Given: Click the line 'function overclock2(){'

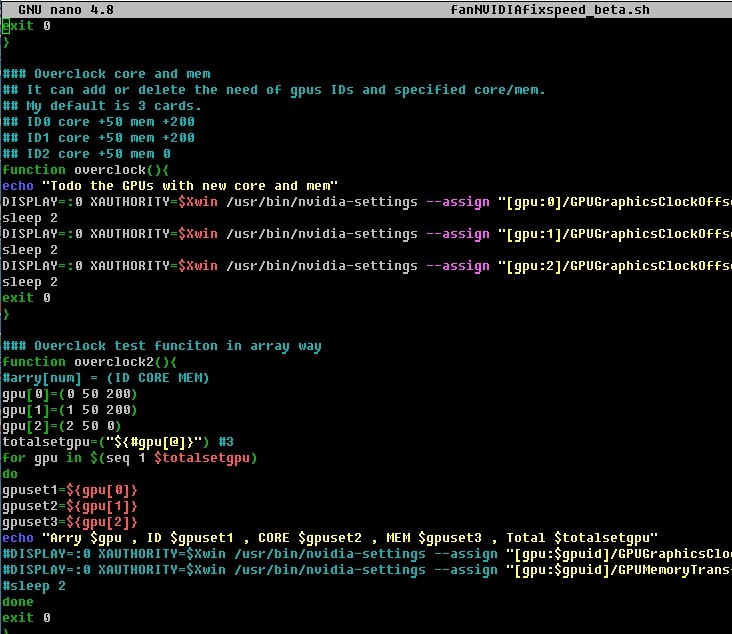Looking at the screenshot, I should (x=90, y=362).
